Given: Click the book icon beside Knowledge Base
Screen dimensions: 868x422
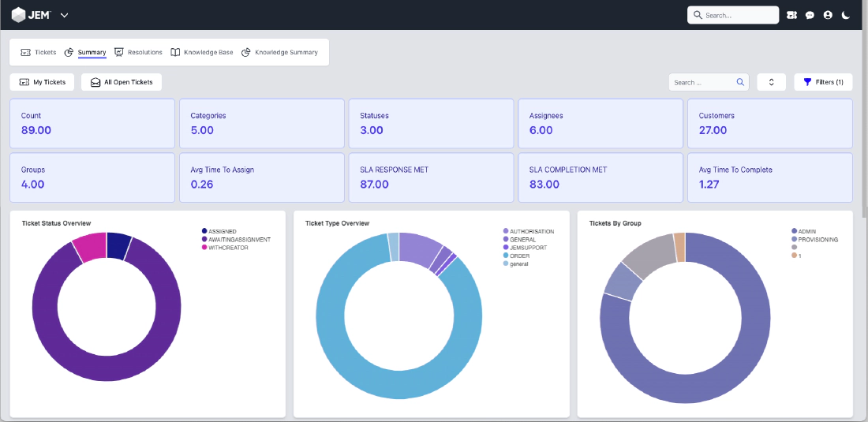Looking at the screenshot, I should pos(175,52).
